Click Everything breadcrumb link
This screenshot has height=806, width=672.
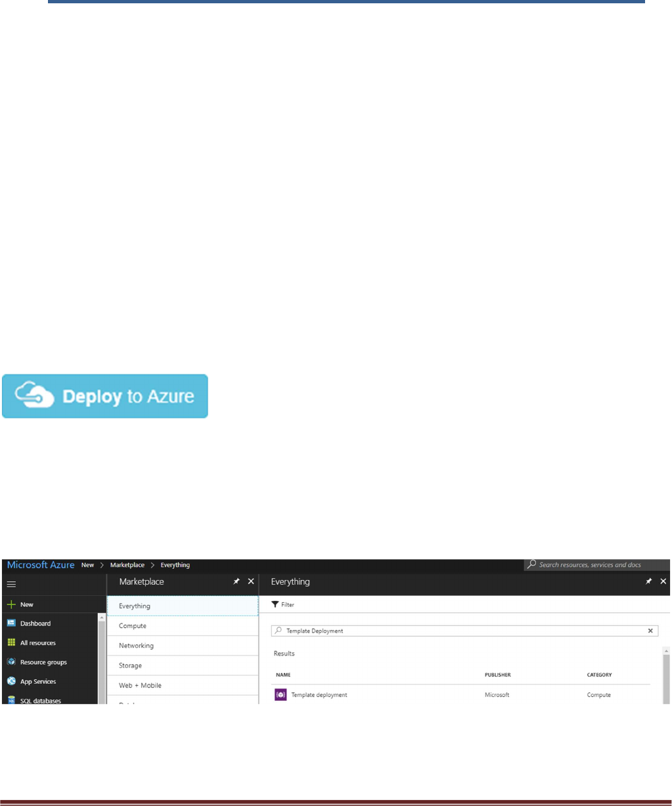175,565
